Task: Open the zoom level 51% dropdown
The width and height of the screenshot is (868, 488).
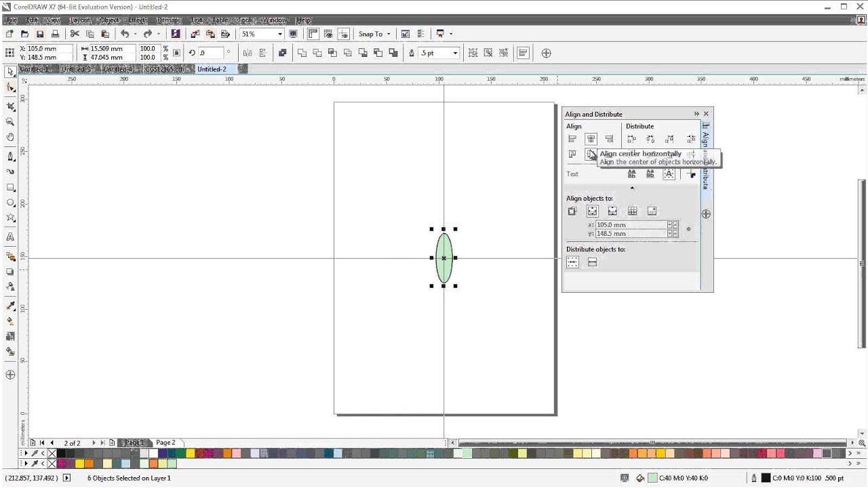Action: click(280, 34)
